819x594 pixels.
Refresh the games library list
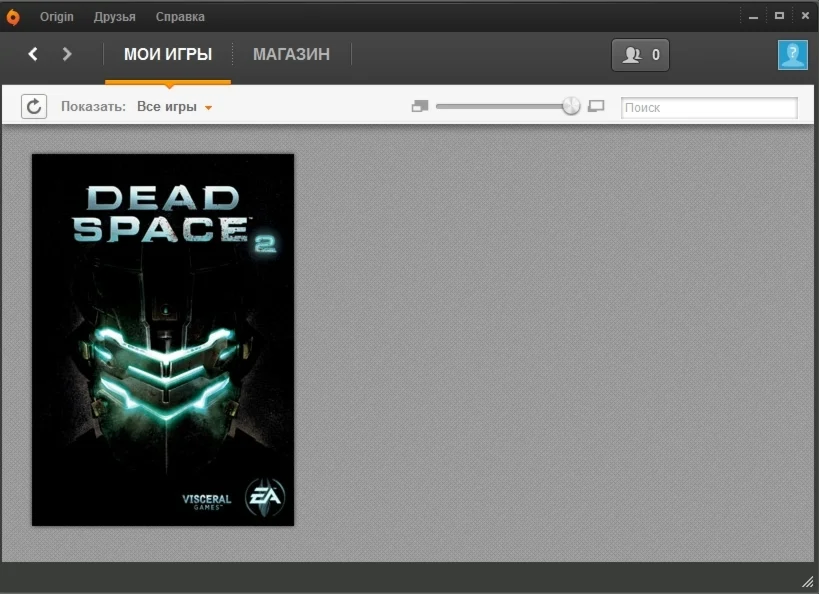[34, 107]
